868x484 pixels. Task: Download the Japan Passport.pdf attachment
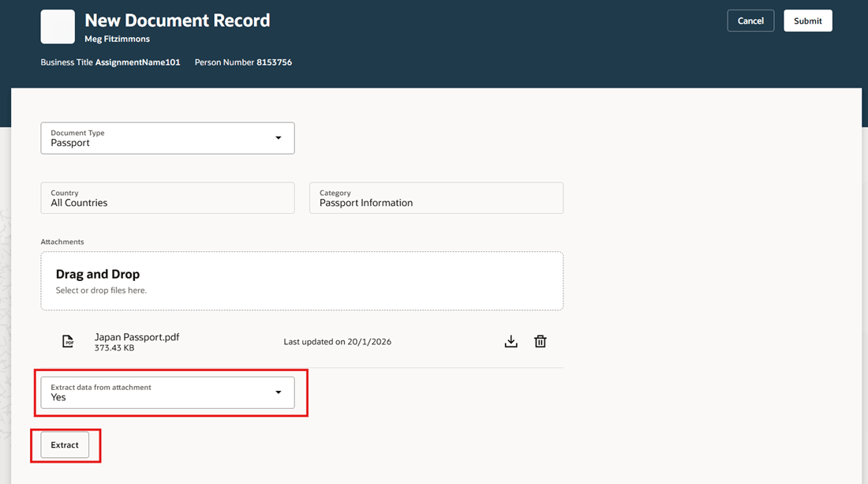coord(511,342)
